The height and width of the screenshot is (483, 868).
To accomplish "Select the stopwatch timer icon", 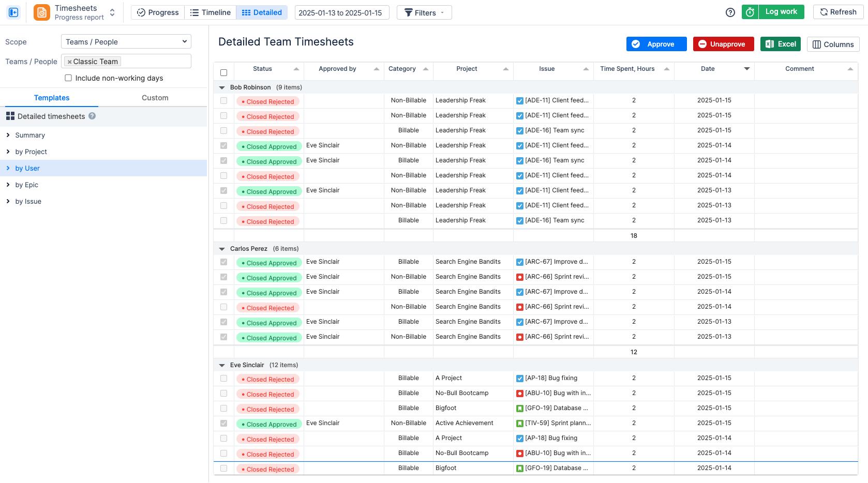I will pyautogui.click(x=750, y=11).
